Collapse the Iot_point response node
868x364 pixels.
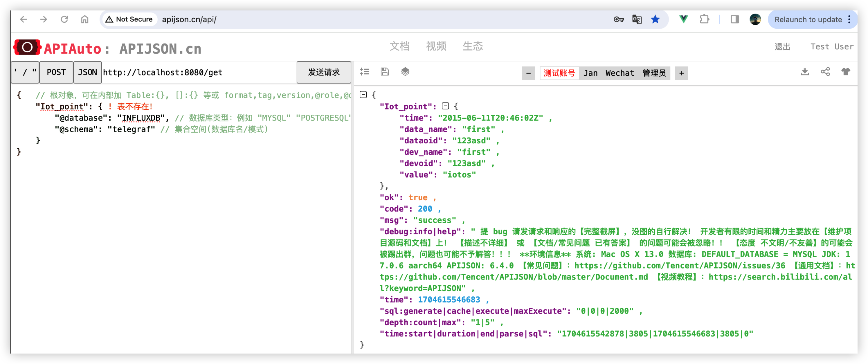(445, 107)
